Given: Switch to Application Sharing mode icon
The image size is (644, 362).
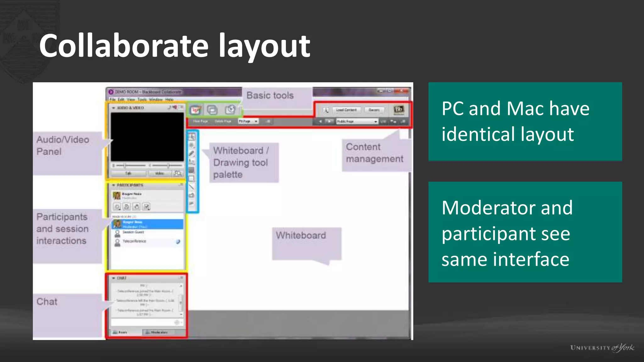Looking at the screenshot, I should [x=212, y=110].
